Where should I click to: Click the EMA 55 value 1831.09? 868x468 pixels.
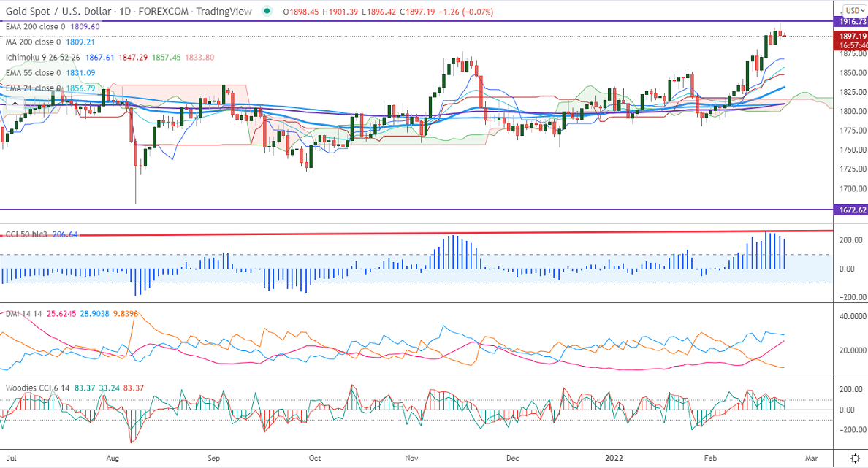[x=80, y=73]
